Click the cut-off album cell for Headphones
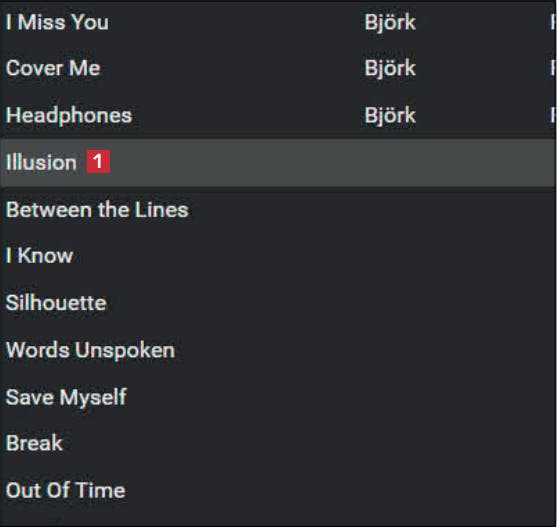This screenshot has height=527, width=557. (553, 115)
